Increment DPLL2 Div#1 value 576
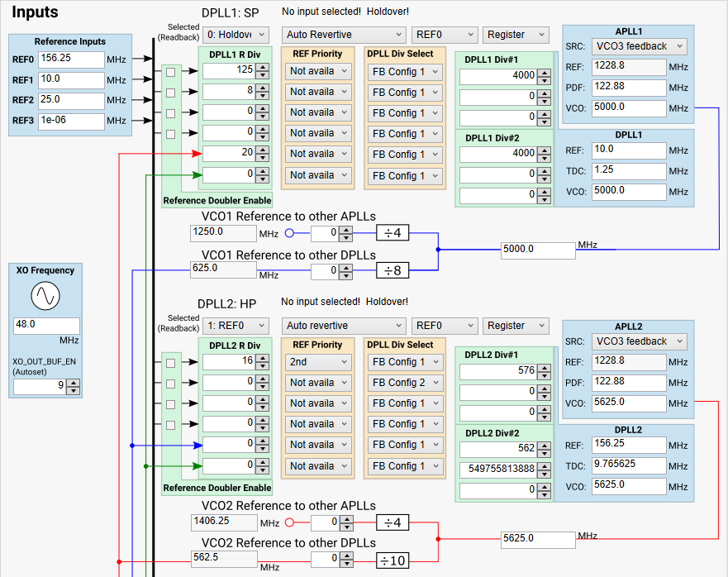The image size is (728, 577). pyautogui.click(x=544, y=367)
